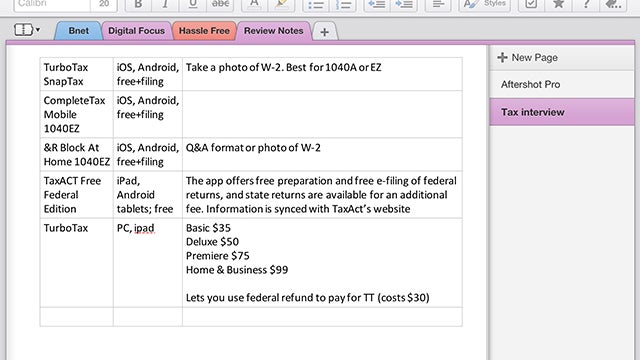Click the TurboTax SnapTax cell
Viewport: 640px width, 360px height.
coord(77,74)
